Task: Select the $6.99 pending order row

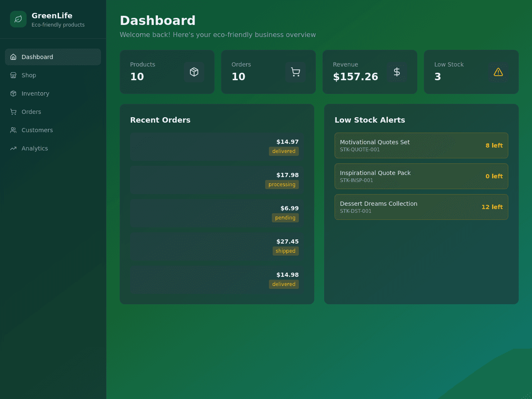Action: (217, 213)
